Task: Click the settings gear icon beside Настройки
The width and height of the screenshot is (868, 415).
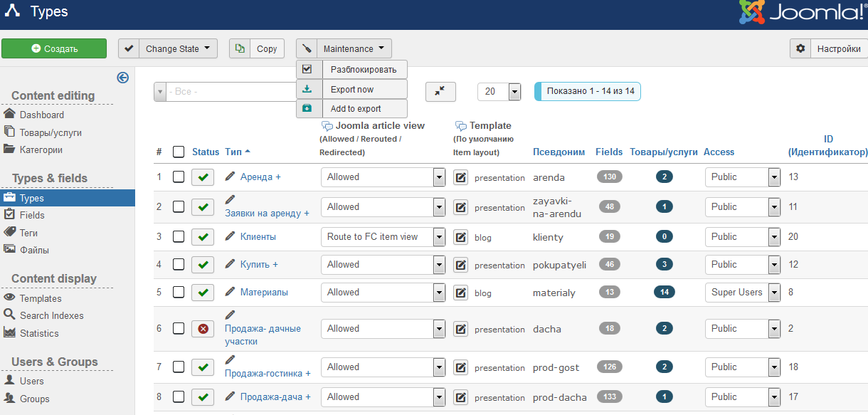Action: point(800,48)
